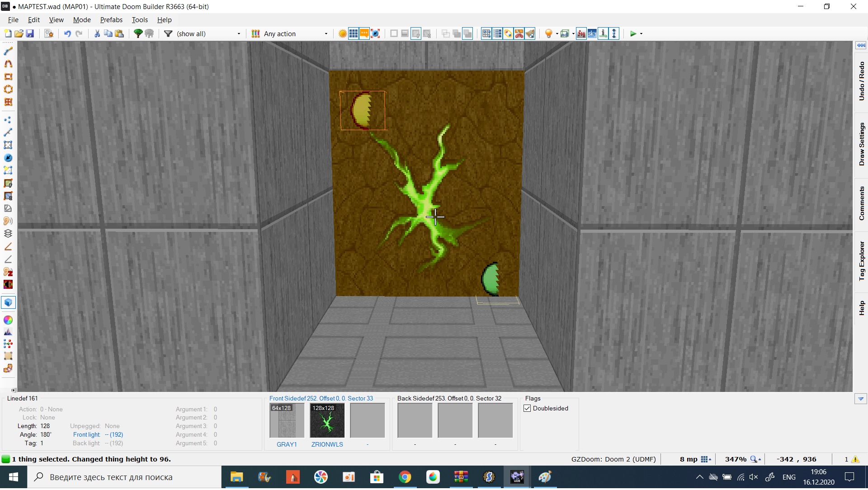Select the Draw Rectangle mode tool
The image size is (868, 490).
[x=8, y=76]
